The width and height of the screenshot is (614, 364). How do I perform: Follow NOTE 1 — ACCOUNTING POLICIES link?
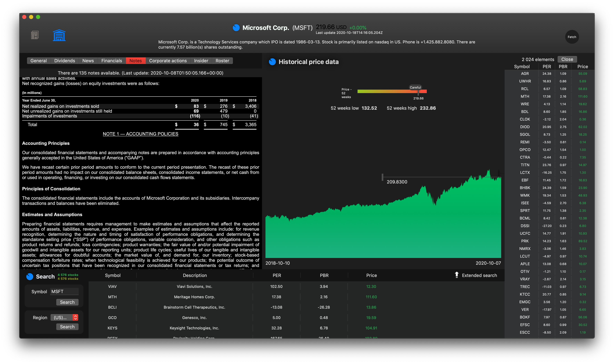pyautogui.click(x=141, y=134)
